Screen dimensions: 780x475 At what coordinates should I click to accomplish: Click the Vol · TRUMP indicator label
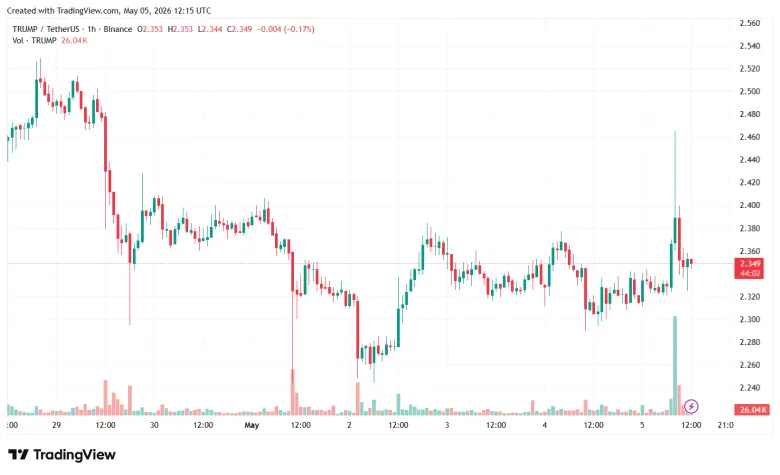point(34,40)
